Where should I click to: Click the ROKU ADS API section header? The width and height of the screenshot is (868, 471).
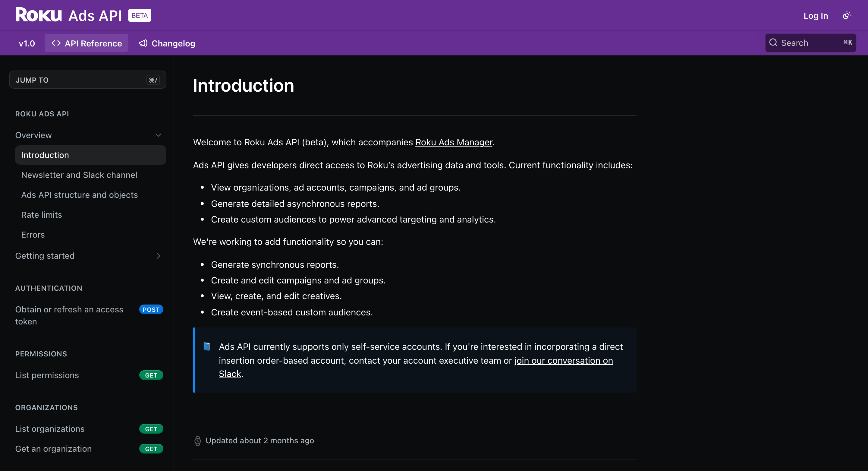point(42,114)
